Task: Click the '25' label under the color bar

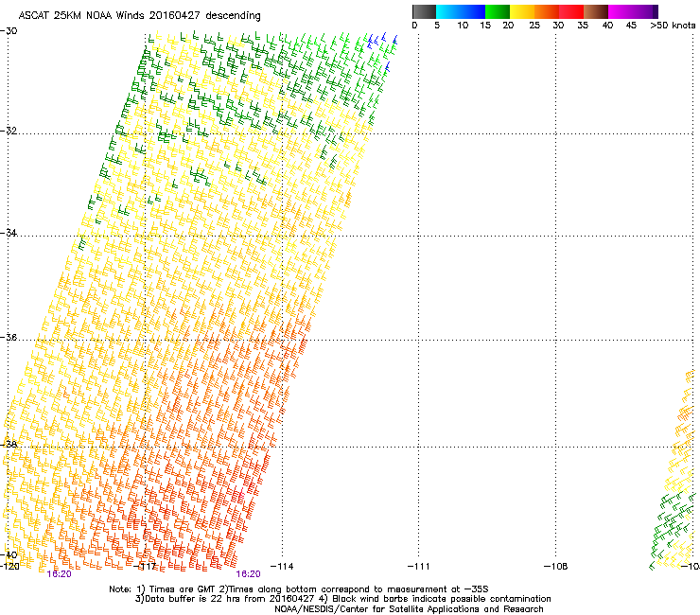Action: pyautogui.click(x=534, y=26)
